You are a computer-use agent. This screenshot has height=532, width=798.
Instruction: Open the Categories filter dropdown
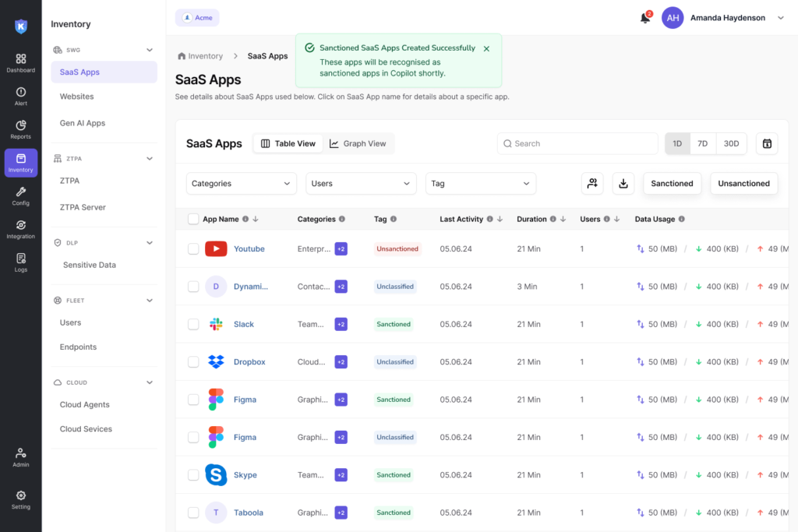tap(242, 184)
